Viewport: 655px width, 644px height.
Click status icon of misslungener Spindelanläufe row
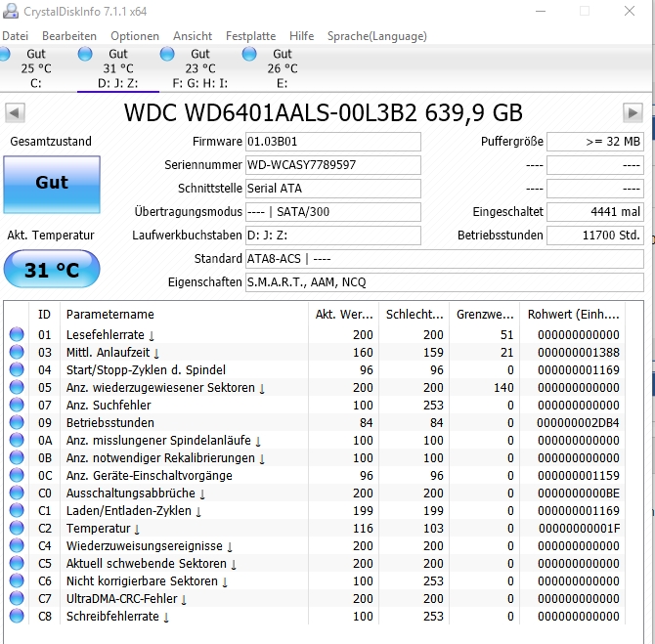[x=17, y=440]
